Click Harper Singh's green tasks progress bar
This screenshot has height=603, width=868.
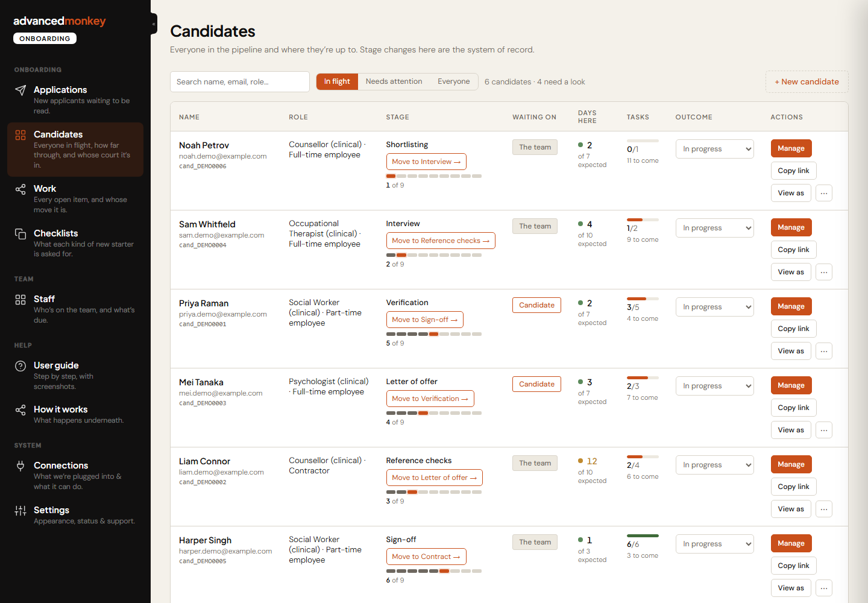(643, 535)
